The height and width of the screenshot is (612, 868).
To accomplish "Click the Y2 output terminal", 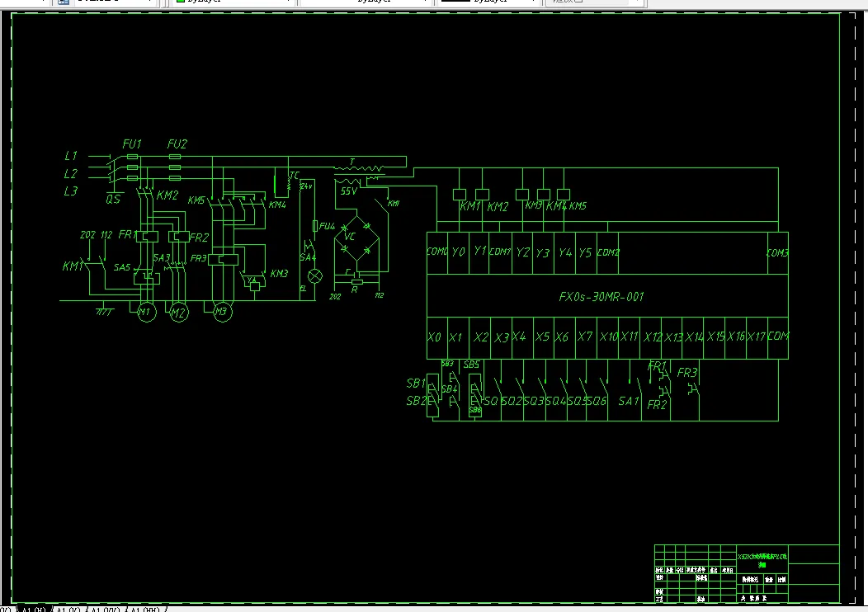I will pos(522,252).
